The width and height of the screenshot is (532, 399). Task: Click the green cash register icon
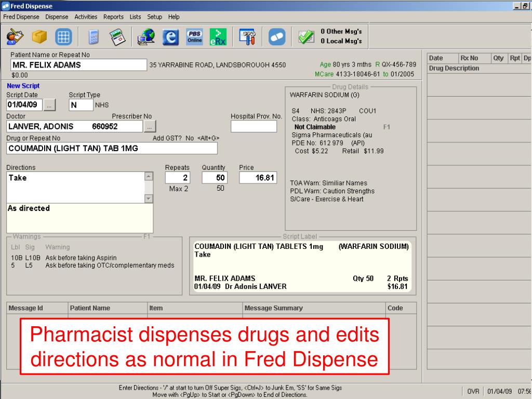point(117,37)
